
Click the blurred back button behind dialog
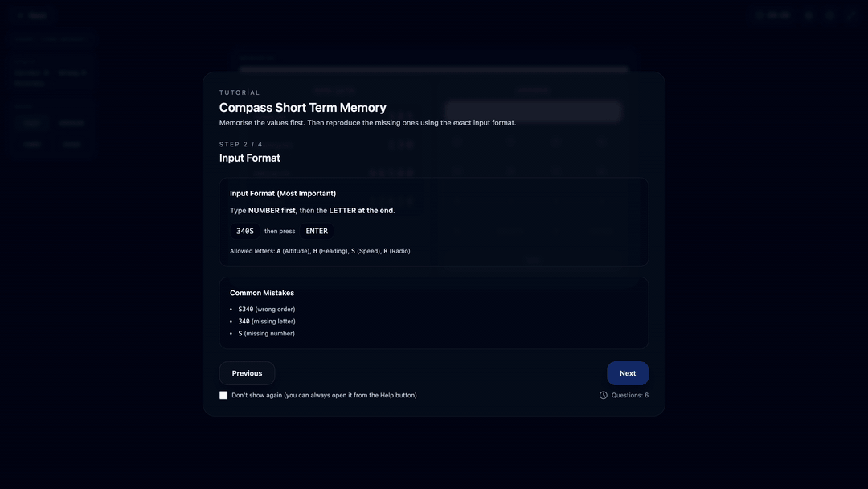[x=32, y=15]
